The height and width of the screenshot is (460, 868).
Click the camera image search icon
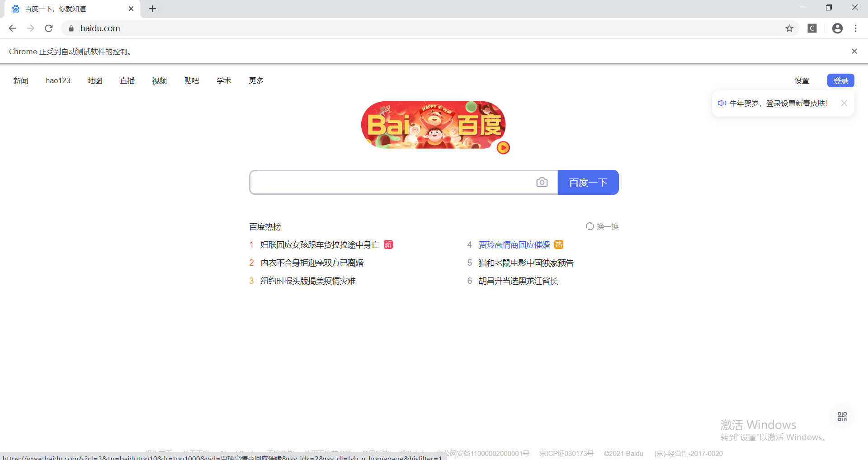point(542,182)
